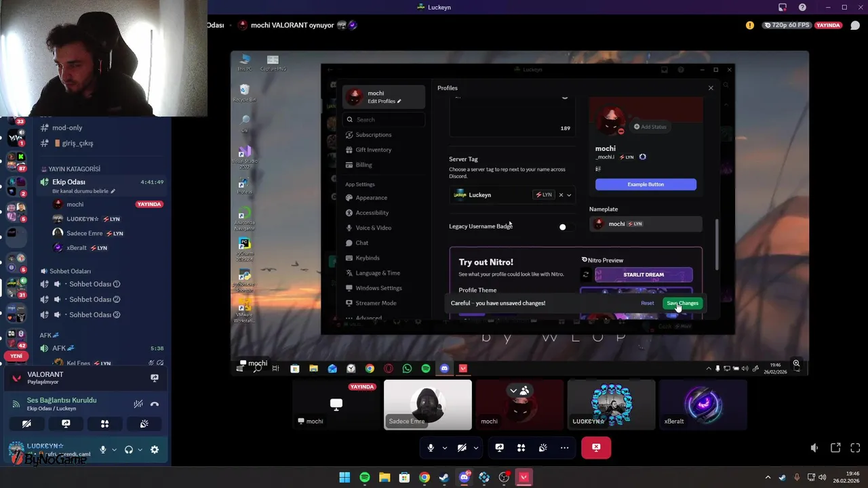Open camera device dropdown in call bar

(x=476, y=447)
